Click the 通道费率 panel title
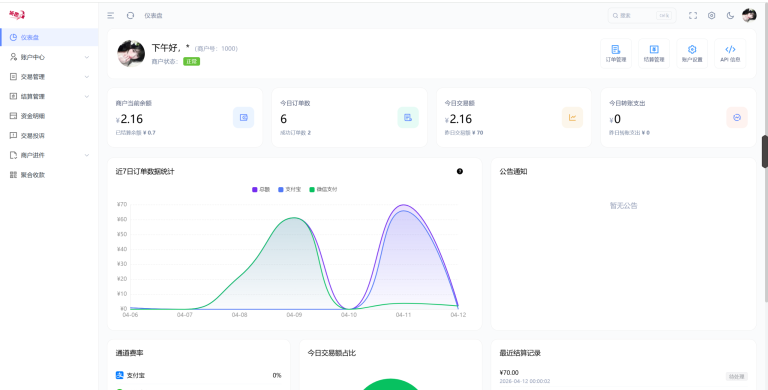This screenshot has width=768, height=390. tap(129, 353)
